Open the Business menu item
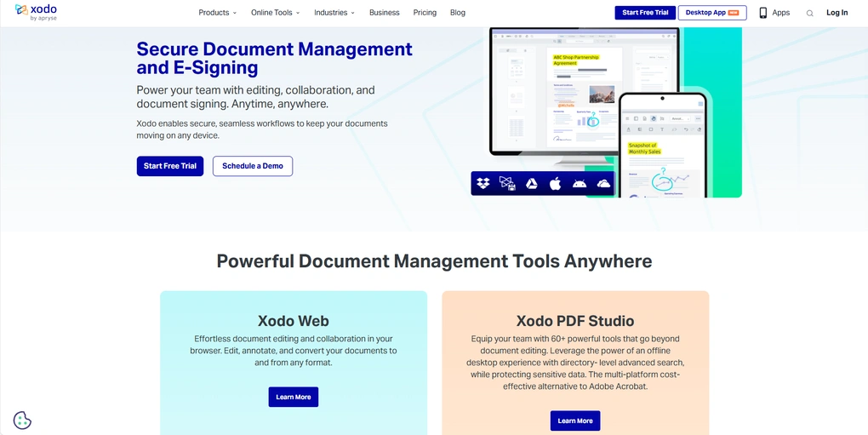 (384, 13)
